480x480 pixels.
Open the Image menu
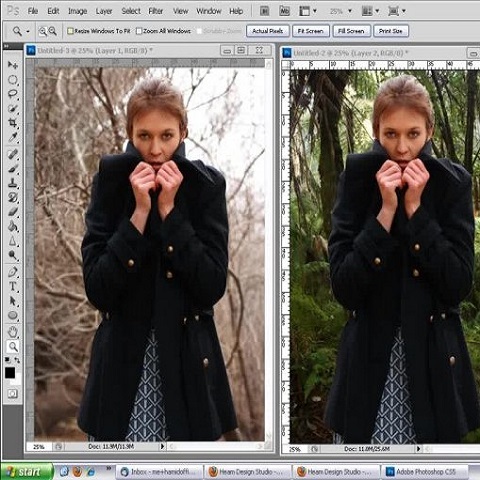pos(77,11)
